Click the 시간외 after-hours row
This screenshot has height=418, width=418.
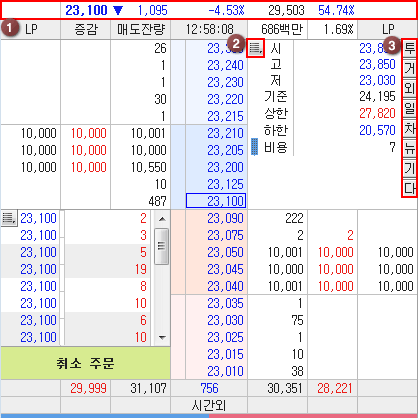[x=209, y=405]
